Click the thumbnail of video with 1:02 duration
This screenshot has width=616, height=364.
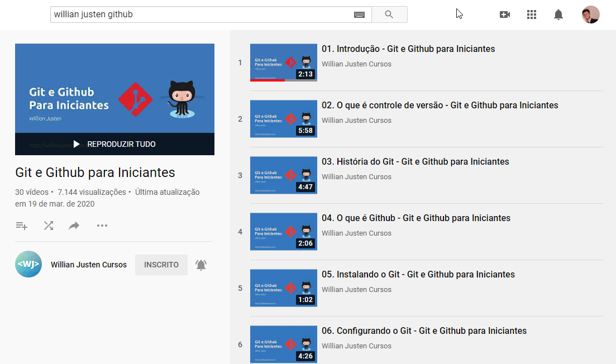click(x=284, y=288)
